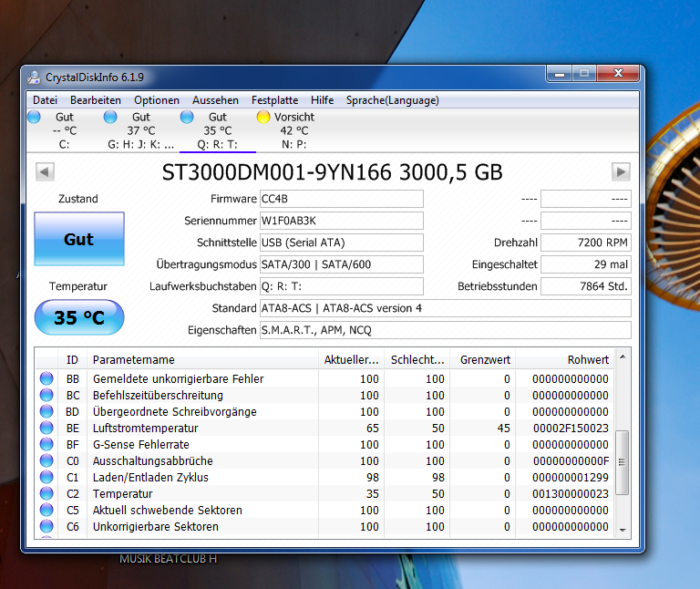Click the Gut health status button

[79, 240]
